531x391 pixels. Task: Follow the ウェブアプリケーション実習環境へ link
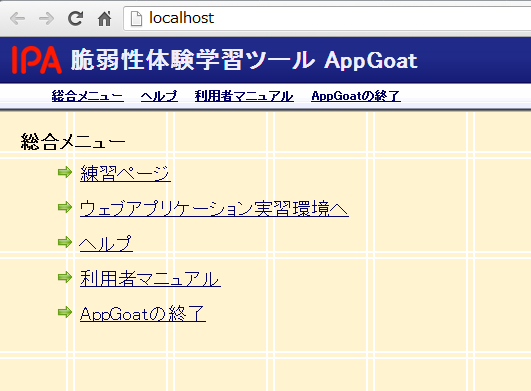214,208
